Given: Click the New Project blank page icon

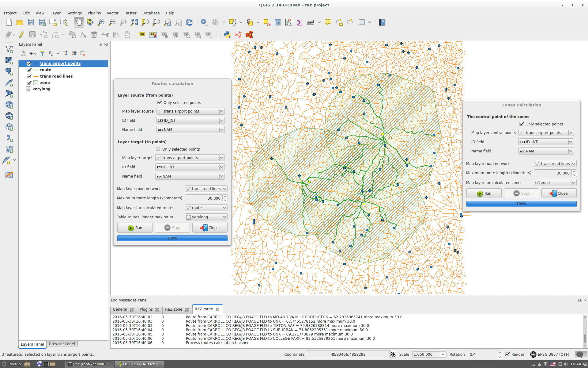Looking at the screenshot, I should click(9, 22).
